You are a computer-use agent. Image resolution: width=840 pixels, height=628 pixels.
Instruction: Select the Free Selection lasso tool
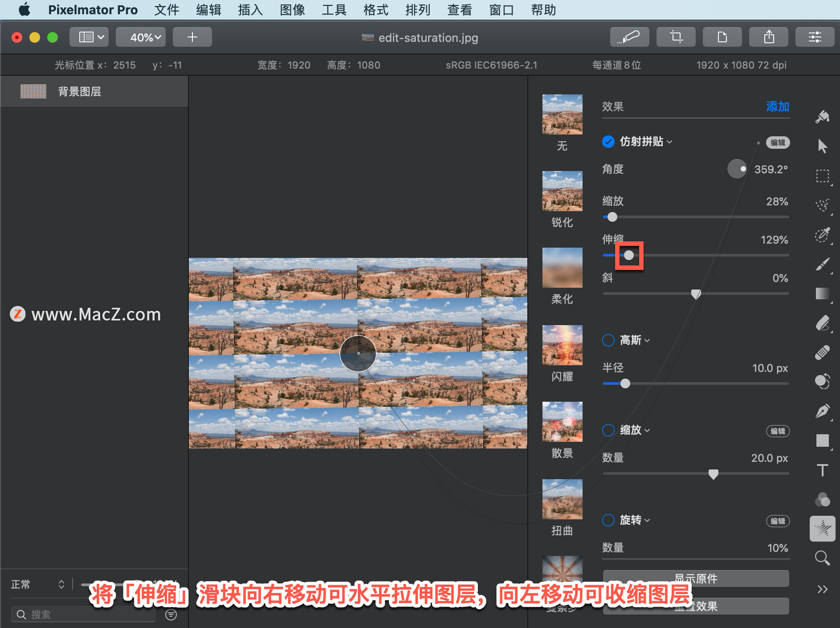click(822, 205)
